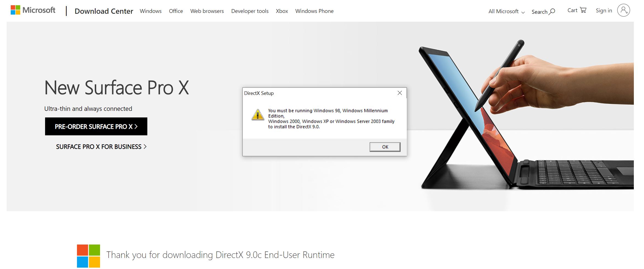Viewport: 644px width, 269px height.
Task: Click the Download Center title link
Action: pyautogui.click(x=104, y=11)
